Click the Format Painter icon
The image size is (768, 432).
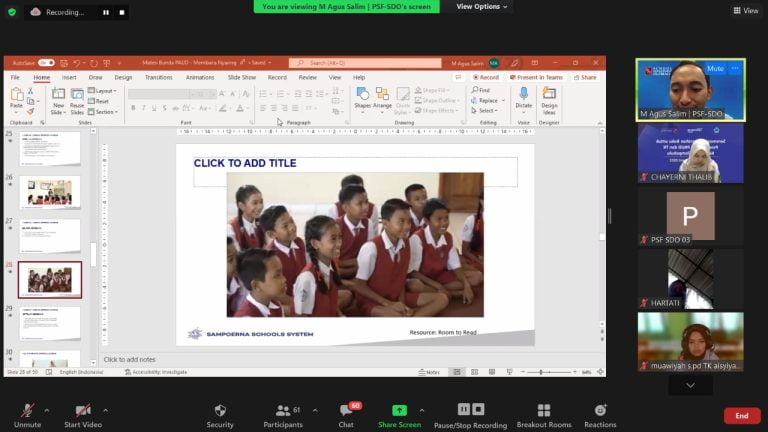(x=31, y=111)
